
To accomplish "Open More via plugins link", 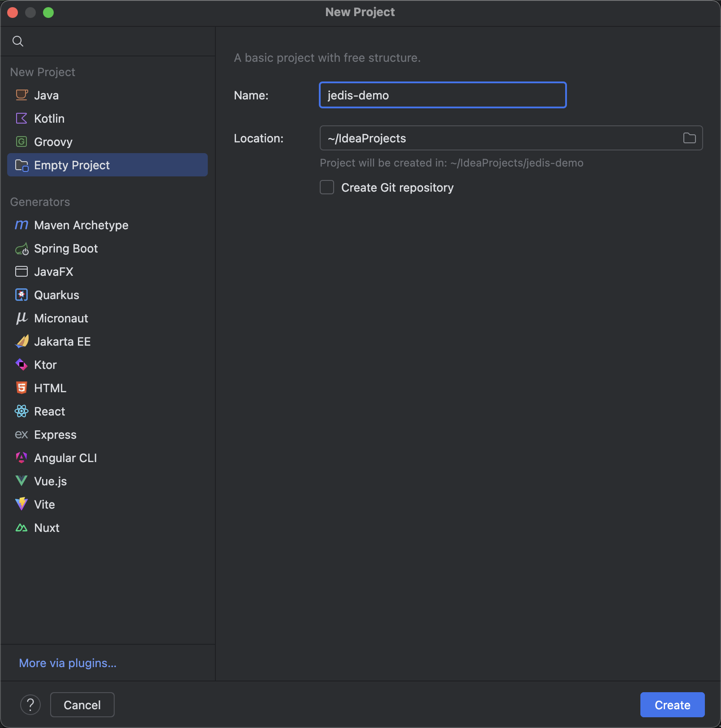I will (68, 663).
